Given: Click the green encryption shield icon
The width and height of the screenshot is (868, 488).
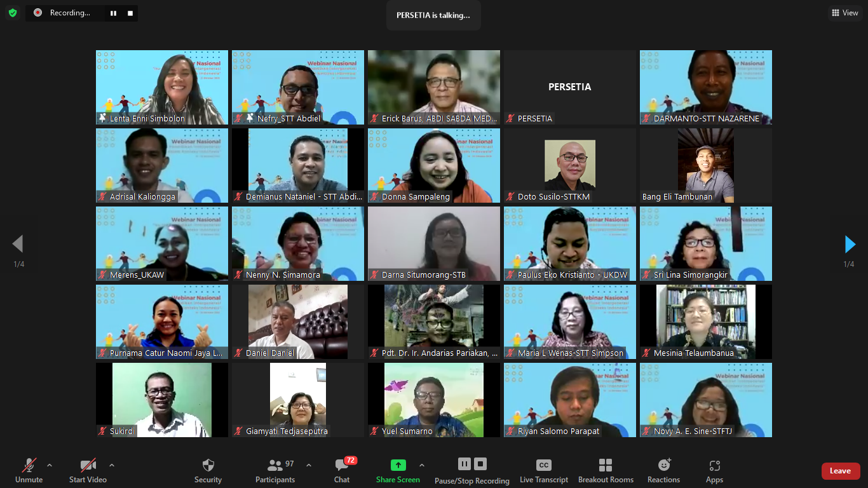Looking at the screenshot, I should click(x=13, y=13).
